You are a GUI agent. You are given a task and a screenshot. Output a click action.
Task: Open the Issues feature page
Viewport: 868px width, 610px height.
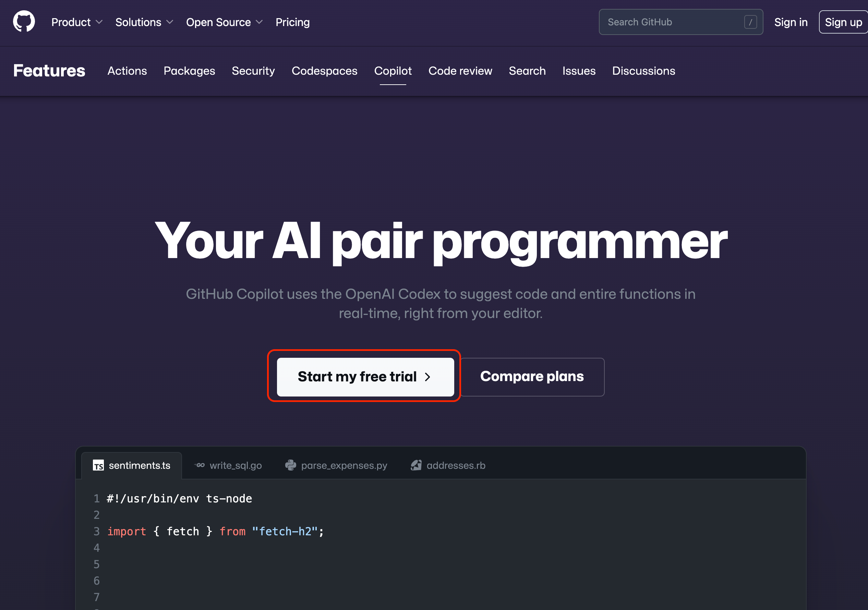click(579, 71)
